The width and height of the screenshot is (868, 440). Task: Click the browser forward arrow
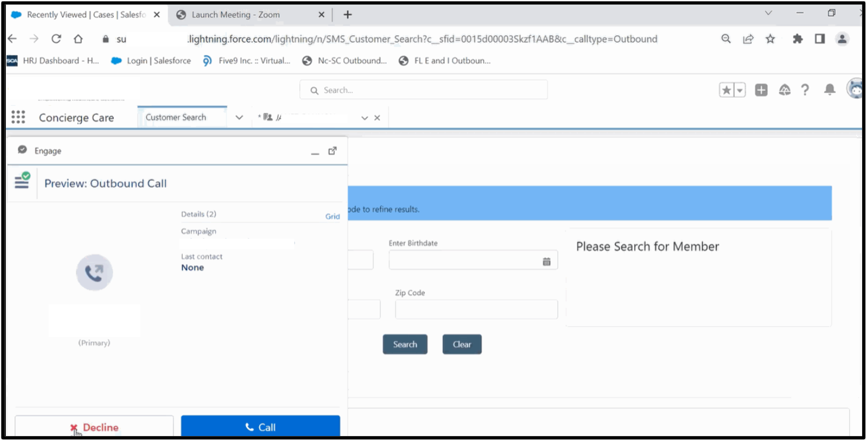point(33,39)
